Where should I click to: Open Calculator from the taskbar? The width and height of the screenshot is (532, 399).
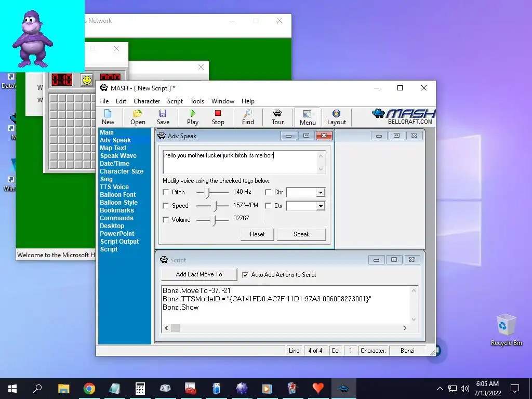pos(140,389)
